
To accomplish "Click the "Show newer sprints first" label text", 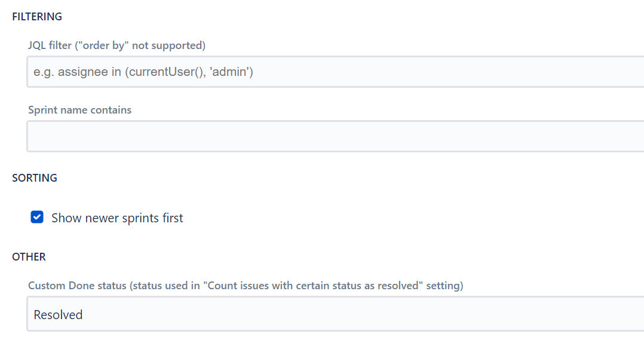I will pos(117,218).
